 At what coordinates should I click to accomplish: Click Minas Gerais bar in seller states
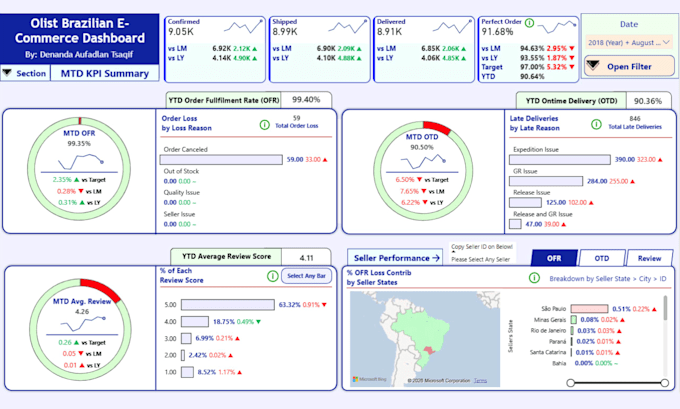click(573, 320)
